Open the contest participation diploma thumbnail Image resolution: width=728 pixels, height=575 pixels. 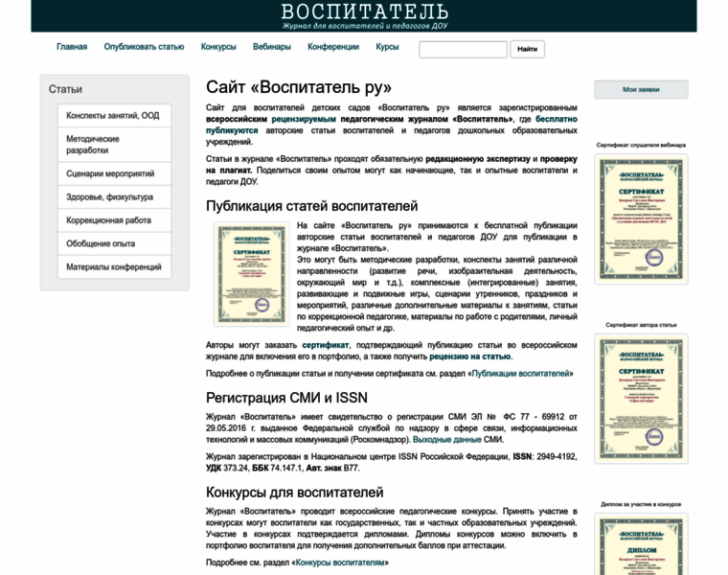641,544
